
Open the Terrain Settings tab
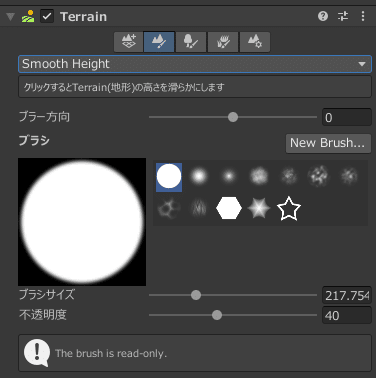tap(255, 42)
